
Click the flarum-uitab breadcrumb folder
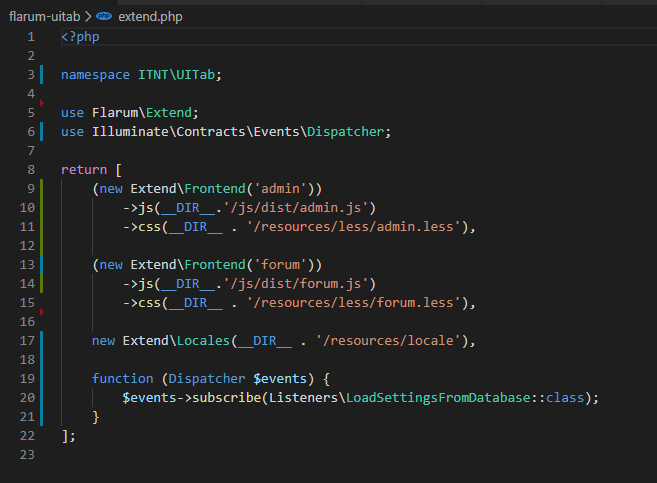[x=44, y=17]
